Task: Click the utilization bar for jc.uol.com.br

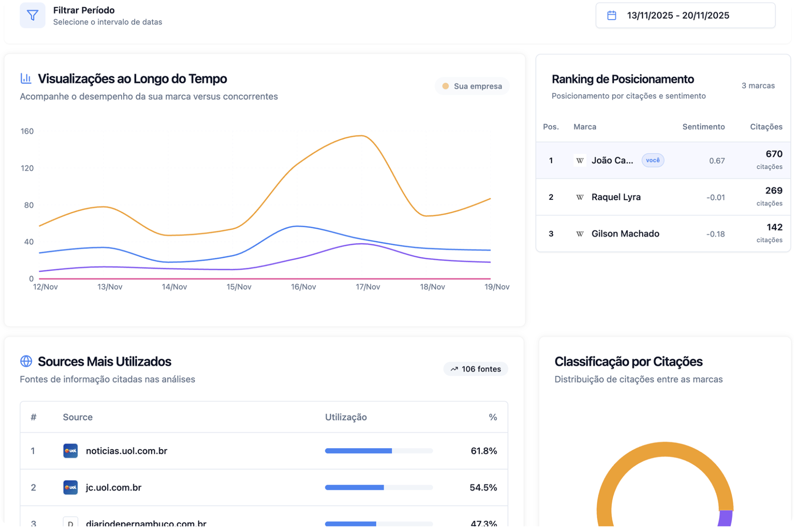Action: (378, 487)
